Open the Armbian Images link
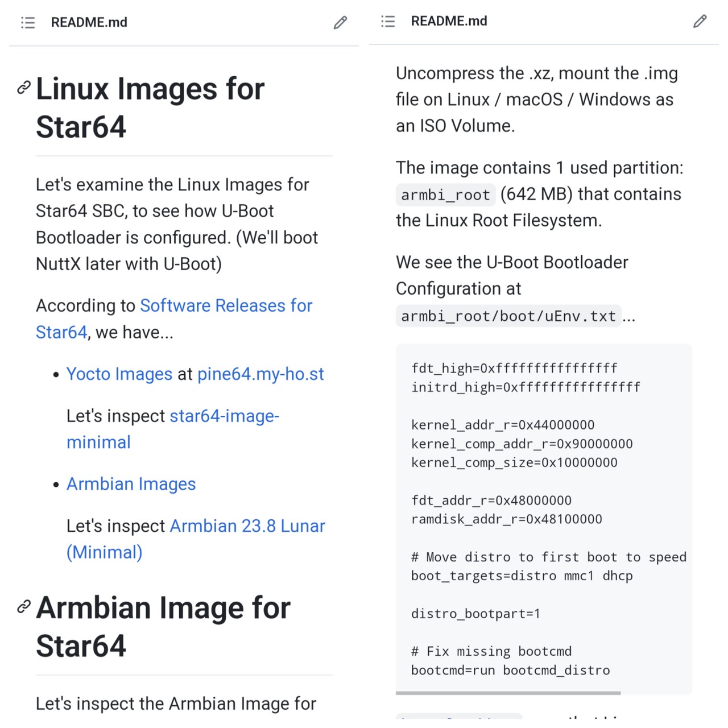Screen dimensions: 728x728 [x=131, y=484]
